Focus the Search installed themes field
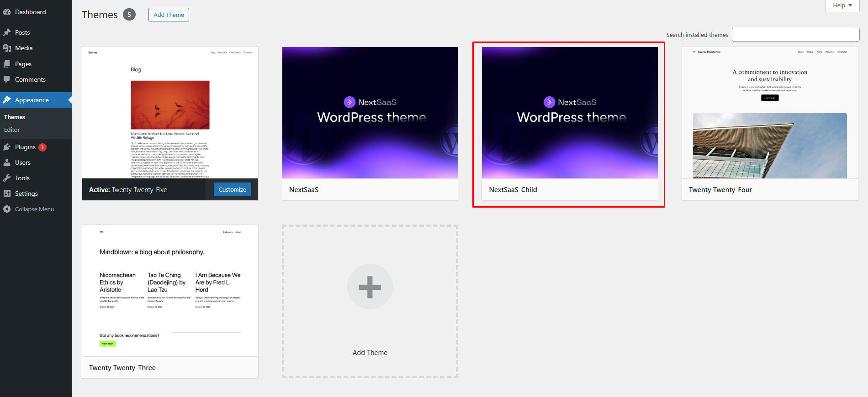Viewport: 868px width, 397px height. coord(795,35)
